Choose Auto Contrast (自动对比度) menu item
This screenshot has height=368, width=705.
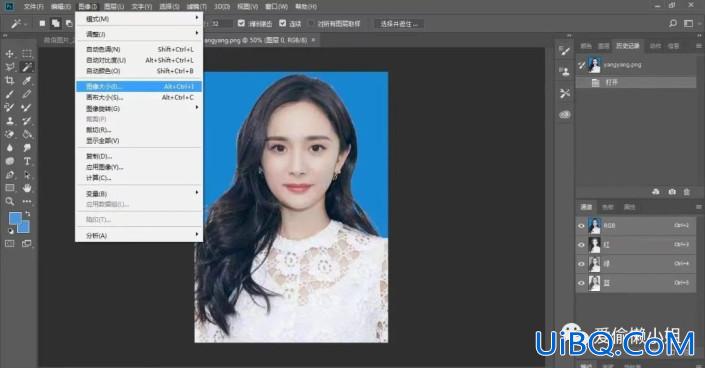(139, 60)
